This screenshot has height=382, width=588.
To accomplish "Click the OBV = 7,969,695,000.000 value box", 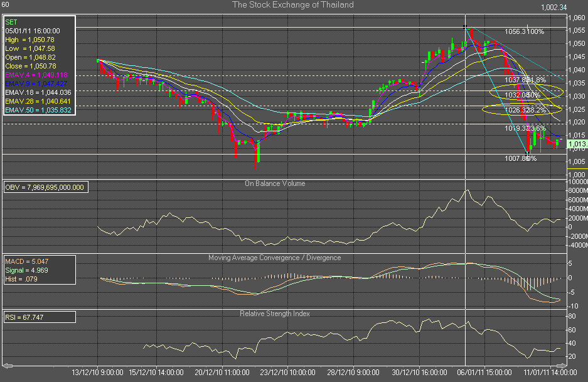I will 46,187.
